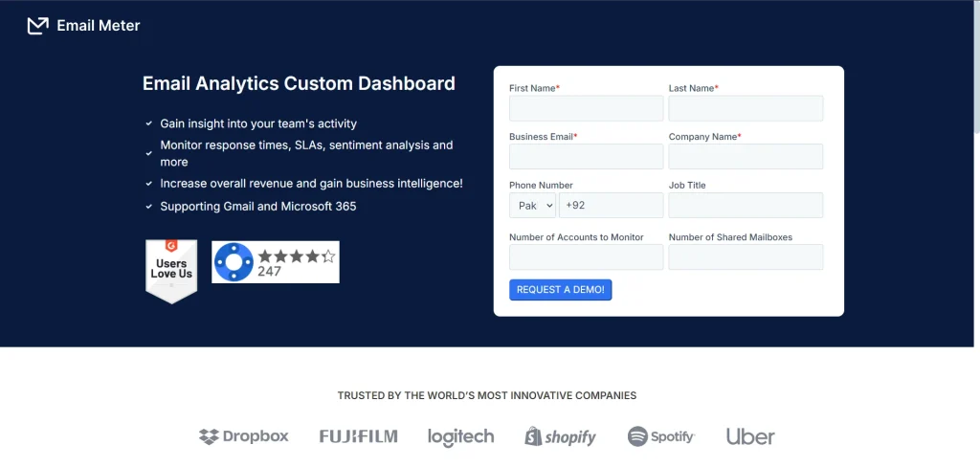
Task: Select the Company Name text box
Action: click(746, 156)
